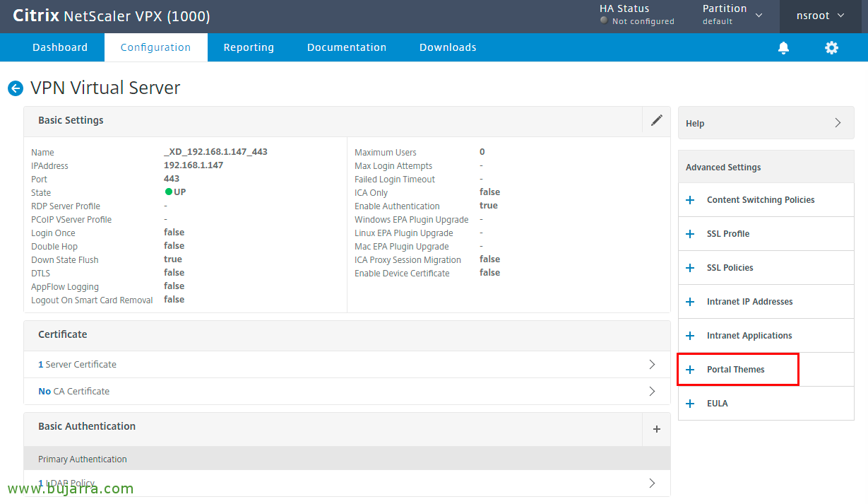Go to the Documentation tab
Image resolution: width=868 pixels, height=504 pixels.
347,47
